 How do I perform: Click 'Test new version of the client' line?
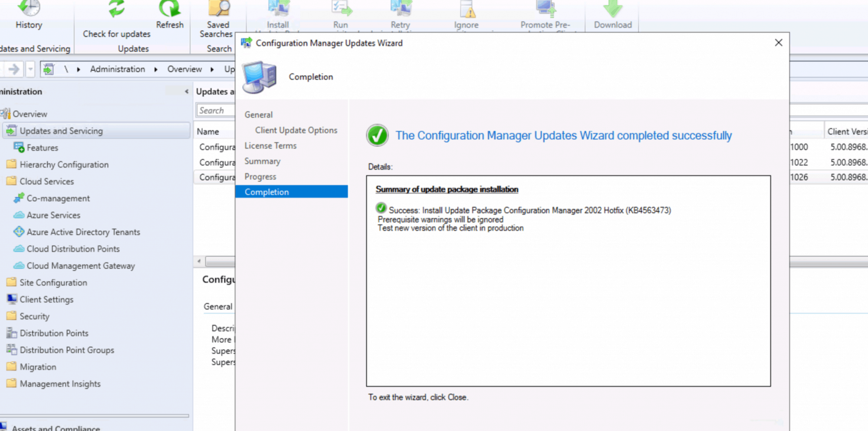click(x=450, y=228)
